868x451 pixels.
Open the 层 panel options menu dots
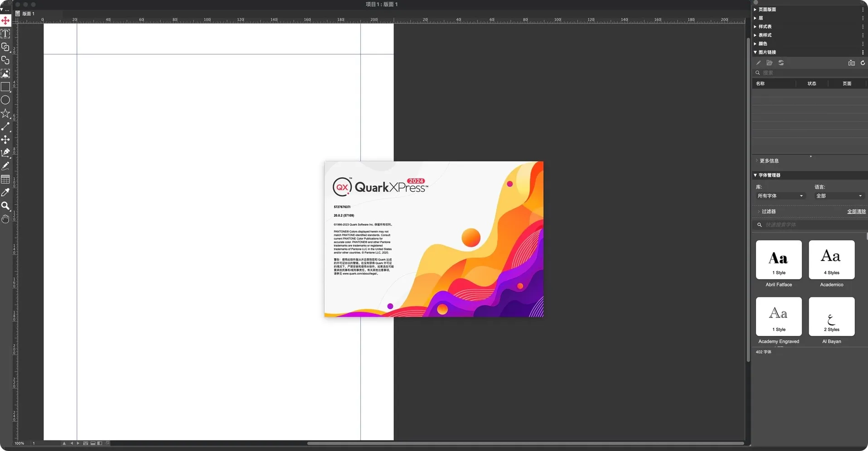(863, 18)
